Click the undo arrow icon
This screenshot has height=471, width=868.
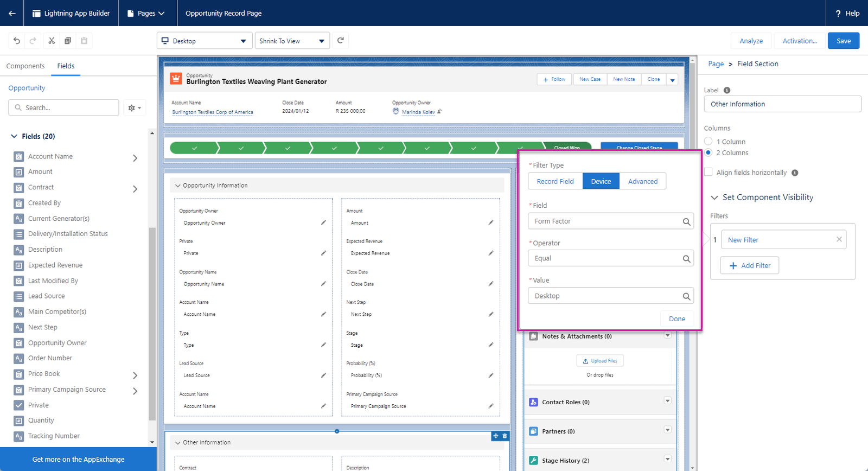point(17,41)
